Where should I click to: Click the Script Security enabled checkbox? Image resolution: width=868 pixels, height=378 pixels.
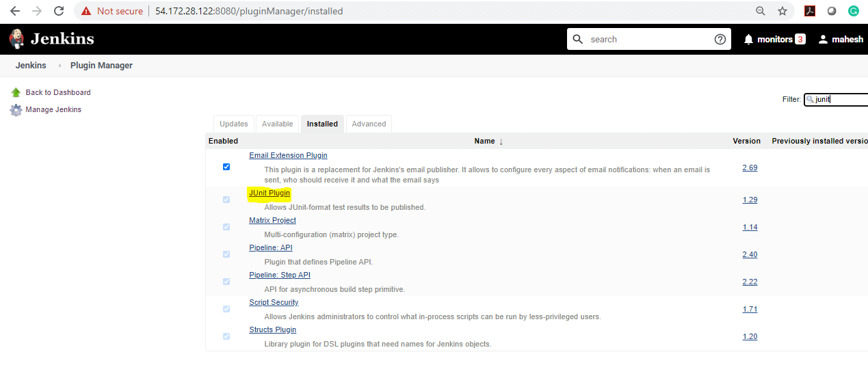[226, 309]
